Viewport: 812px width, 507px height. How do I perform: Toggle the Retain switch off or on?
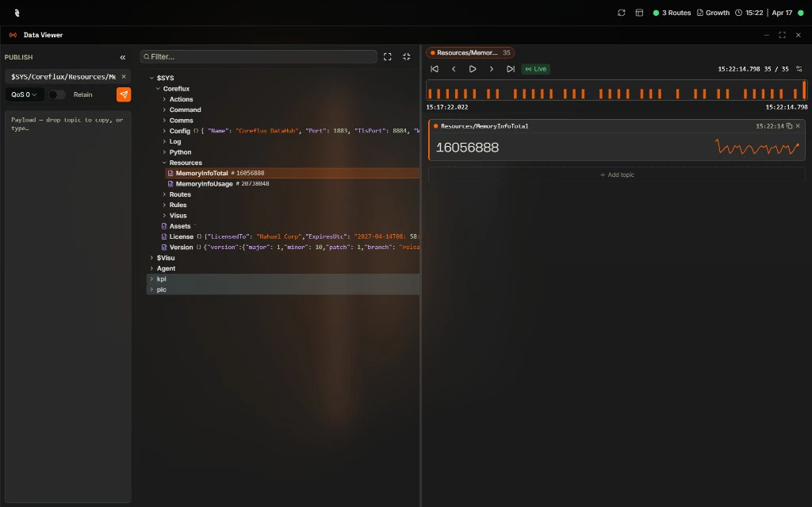(x=56, y=94)
